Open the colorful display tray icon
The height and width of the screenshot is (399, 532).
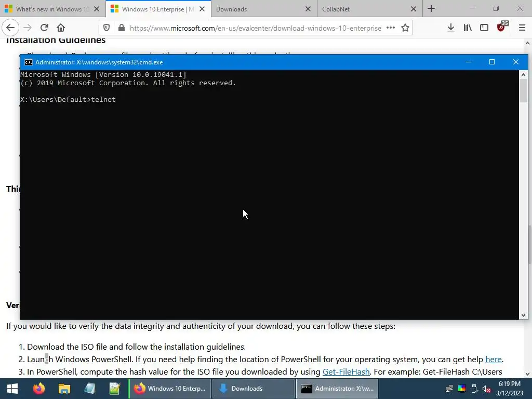(462, 389)
